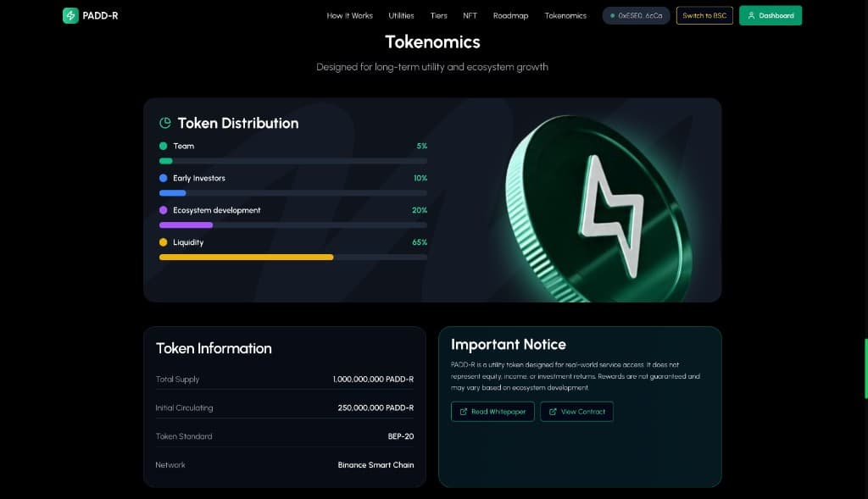Open the Read Whitepaper button

pyautogui.click(x=492, y=412)
